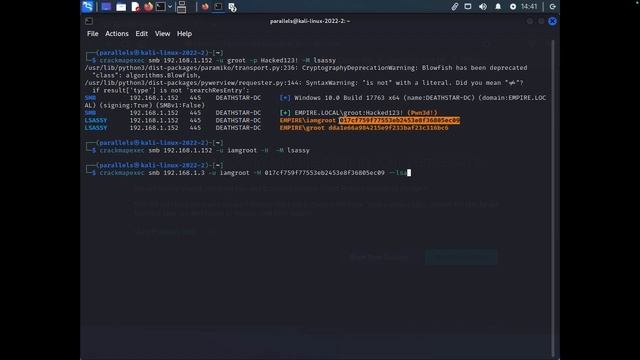The width and height of the screenshot is (640, 360).
Task: Click the terminal vertical scrollbar
Action: pyautogui.click(x=553, y=198)
